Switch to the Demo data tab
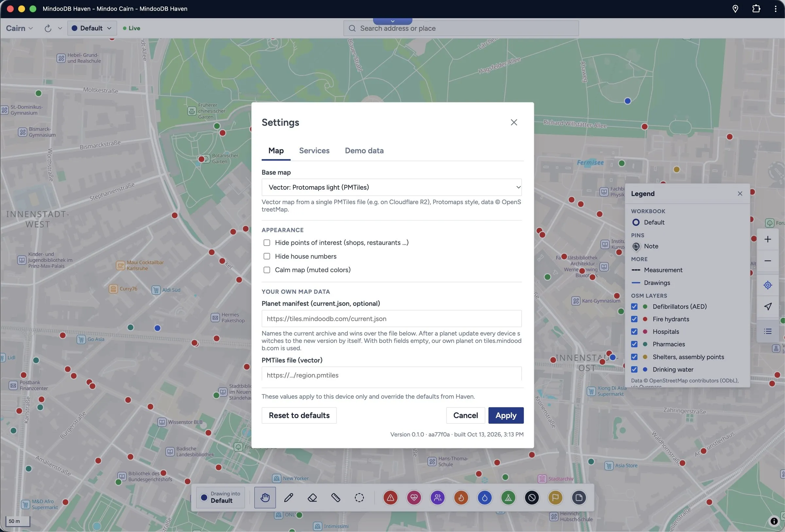Screen dimensions: 785x532 [364, 151]
